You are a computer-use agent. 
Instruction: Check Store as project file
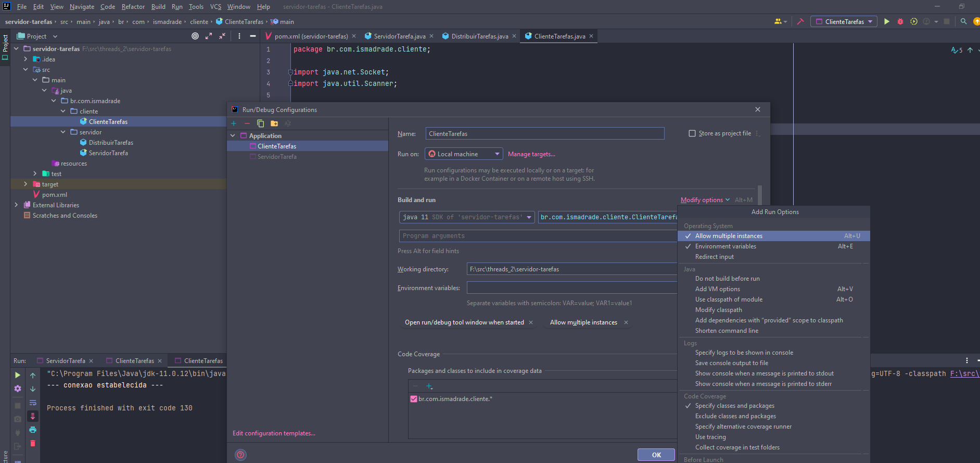coord(692,133)
